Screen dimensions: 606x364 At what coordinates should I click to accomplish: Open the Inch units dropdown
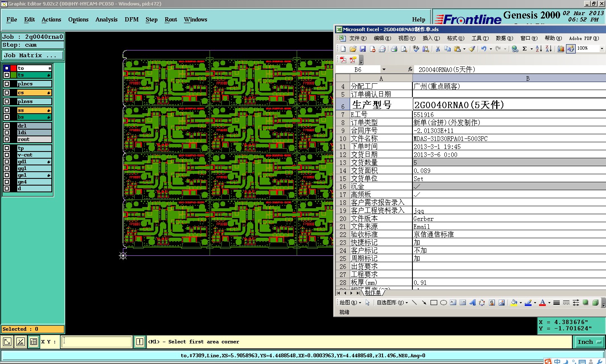click(589, 342)
